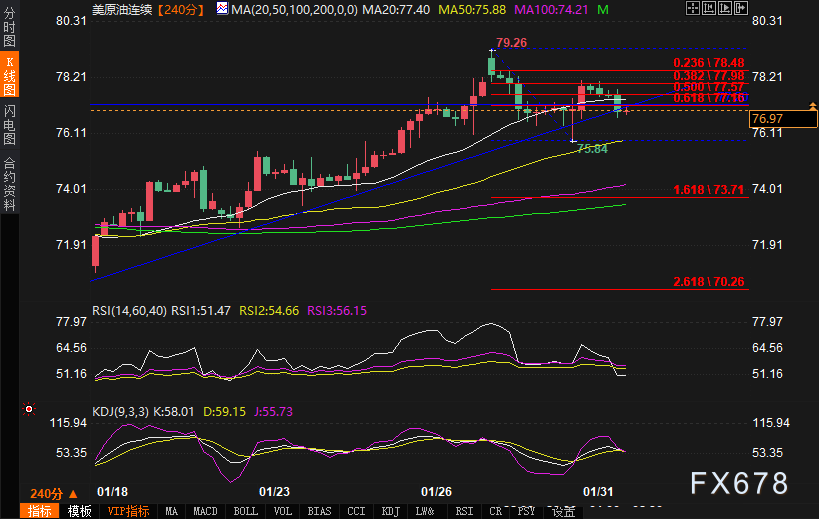Click the 0.382\77.98 Fibonacci level label

(x=709, y=76)
